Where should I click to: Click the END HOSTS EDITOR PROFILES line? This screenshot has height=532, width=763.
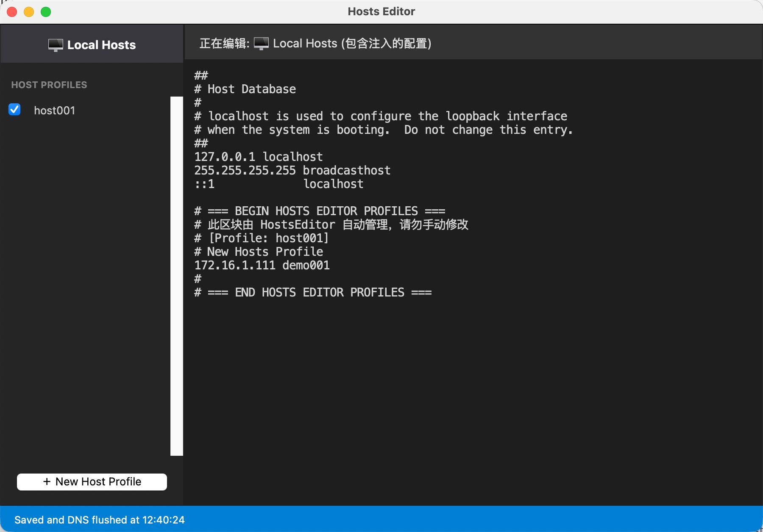[313, 292]
